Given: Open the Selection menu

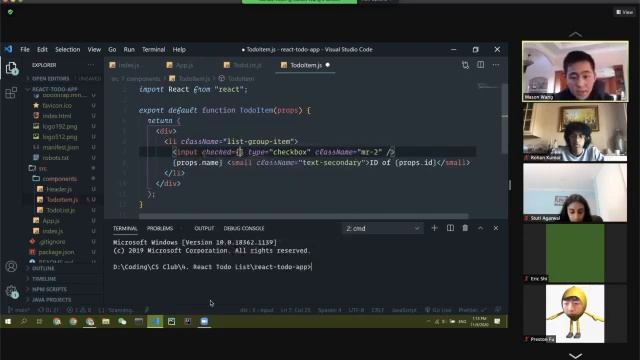Looking at the screenshot, I should pos(68,49).
